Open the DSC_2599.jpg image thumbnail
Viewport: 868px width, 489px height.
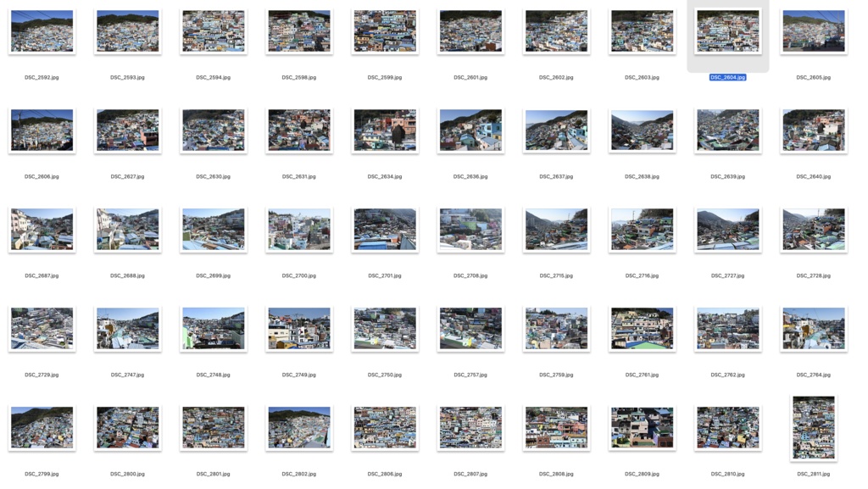[x=385, y=31]
